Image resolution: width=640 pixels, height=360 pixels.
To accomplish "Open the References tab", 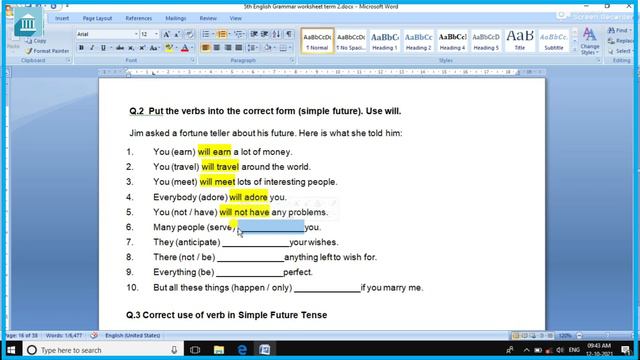I will click(x=139, y=18).
